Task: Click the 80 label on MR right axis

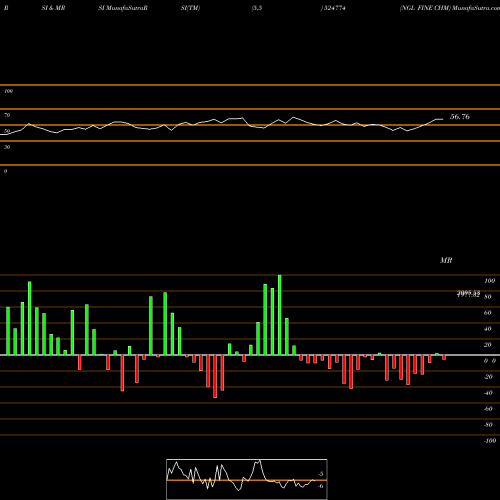Action: 487,297
